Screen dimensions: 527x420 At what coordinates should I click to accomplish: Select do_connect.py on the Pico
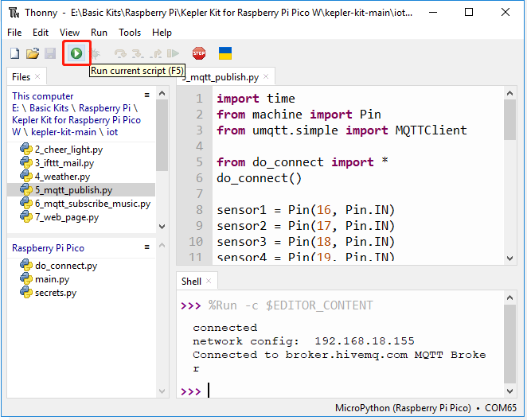[x=81, y=266]
